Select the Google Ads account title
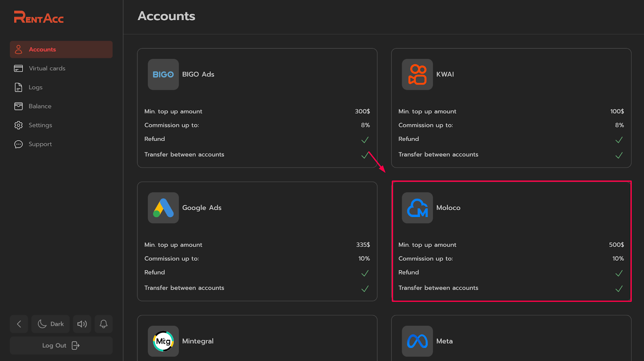The width and height of the screenshot is (644, 361). pyautogui.click(x=202, y=208)
